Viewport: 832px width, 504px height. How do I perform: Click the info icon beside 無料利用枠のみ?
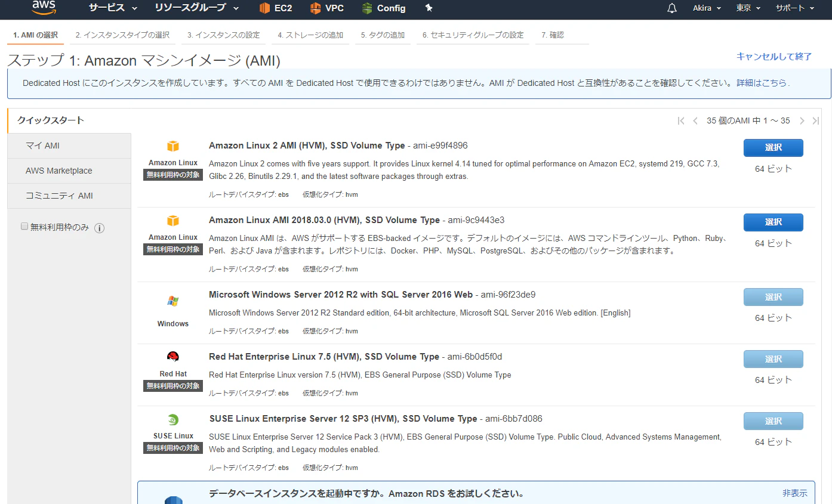point(100,228)
